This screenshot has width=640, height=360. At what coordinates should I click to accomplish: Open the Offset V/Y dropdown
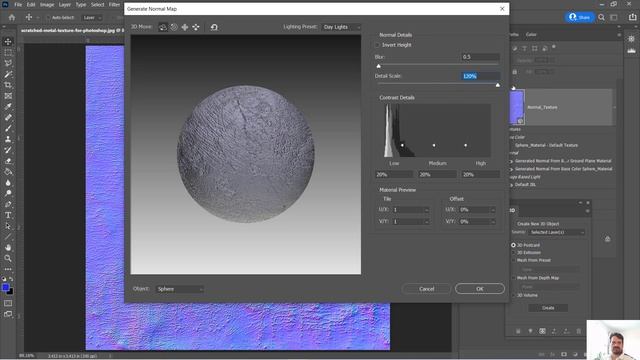[477, 221]
